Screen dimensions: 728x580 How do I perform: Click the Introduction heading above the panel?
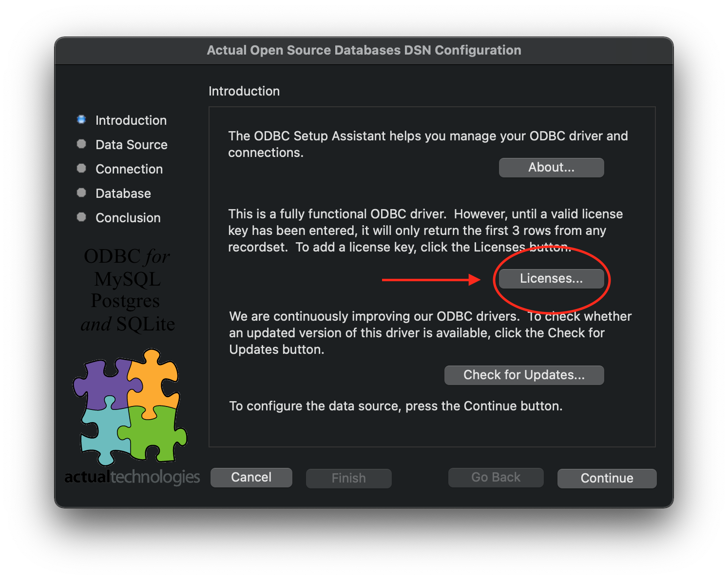pos(244,91)
